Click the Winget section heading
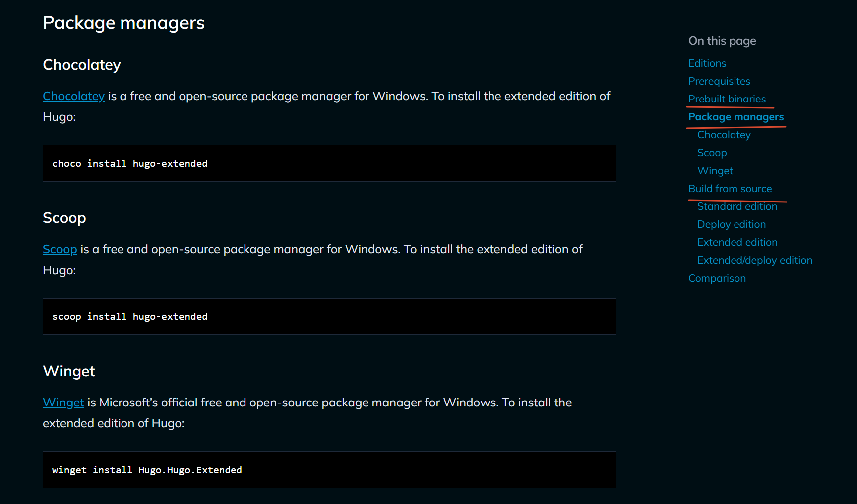This screenshot has width=857, height=504. 69,371
